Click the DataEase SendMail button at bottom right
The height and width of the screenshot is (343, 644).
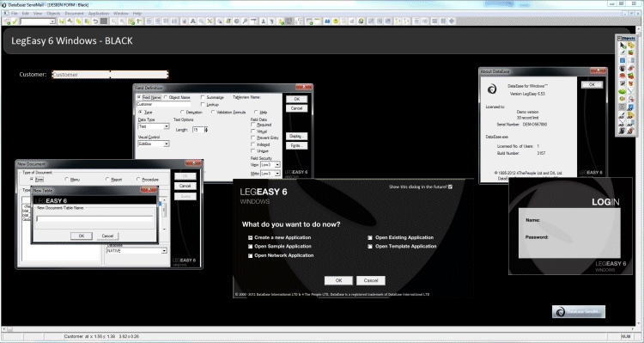pos(578,312)
